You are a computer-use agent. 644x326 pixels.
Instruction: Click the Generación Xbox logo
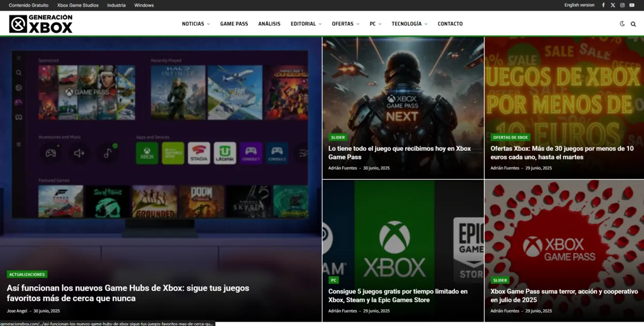(x=41, y=24)
